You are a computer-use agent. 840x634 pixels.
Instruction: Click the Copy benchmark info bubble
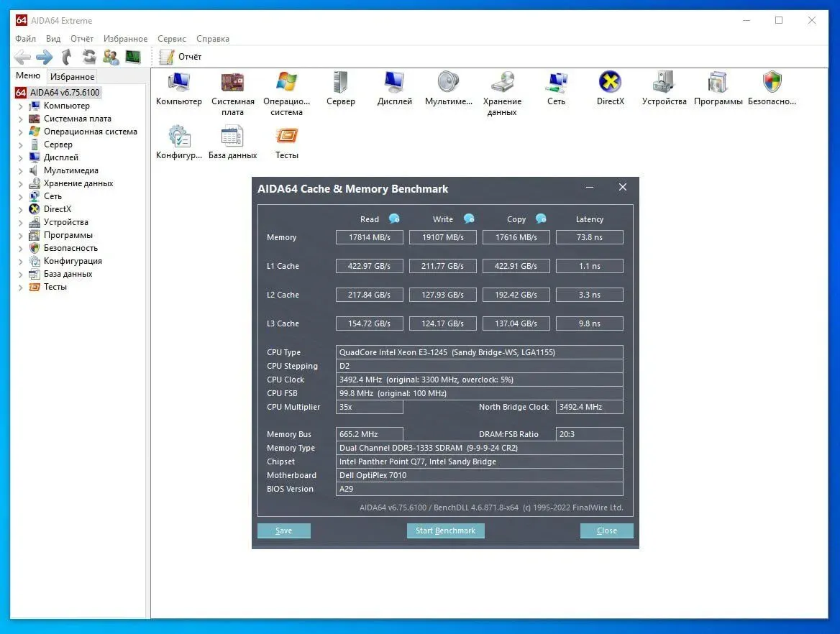tap(541, 219)
